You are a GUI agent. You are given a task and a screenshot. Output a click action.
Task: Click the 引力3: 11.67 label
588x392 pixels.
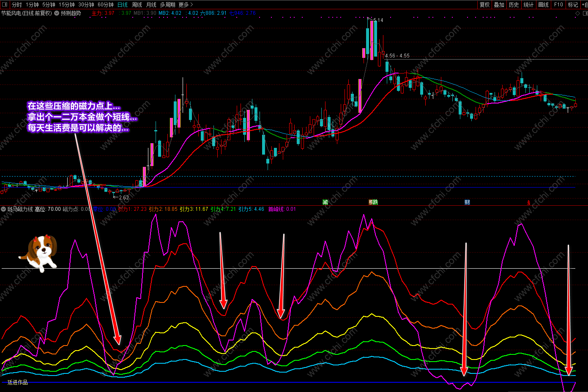(194, 209)
